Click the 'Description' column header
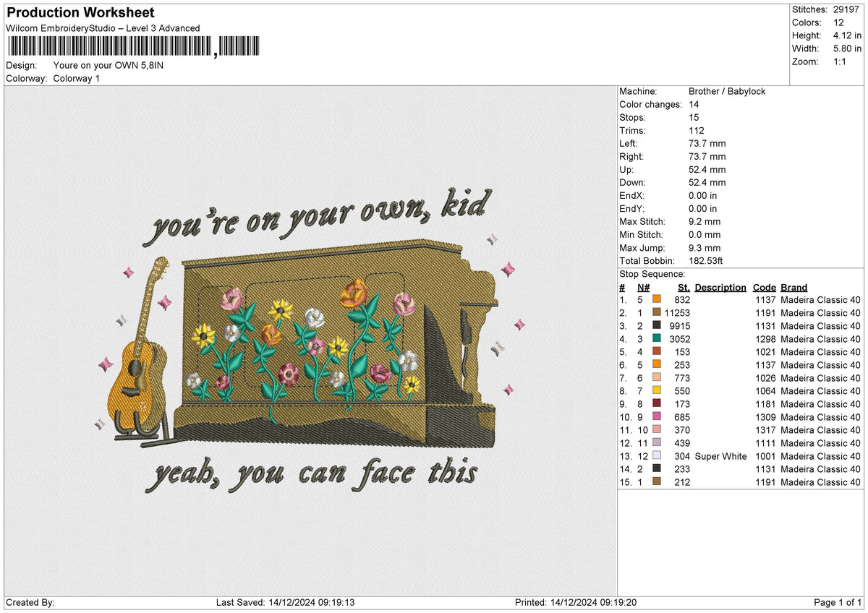The width and height of the screenshot is (868, 613). (x=720, y=287)
